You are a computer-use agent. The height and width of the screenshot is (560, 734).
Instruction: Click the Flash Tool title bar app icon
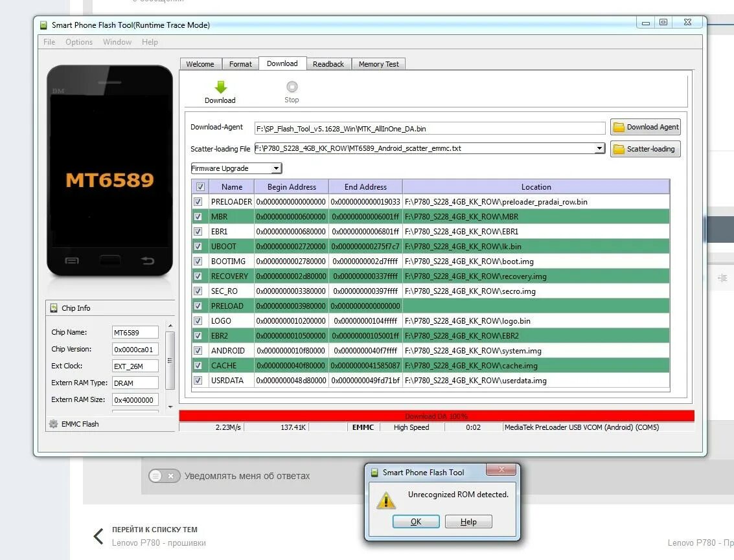[x=43, y=25]
